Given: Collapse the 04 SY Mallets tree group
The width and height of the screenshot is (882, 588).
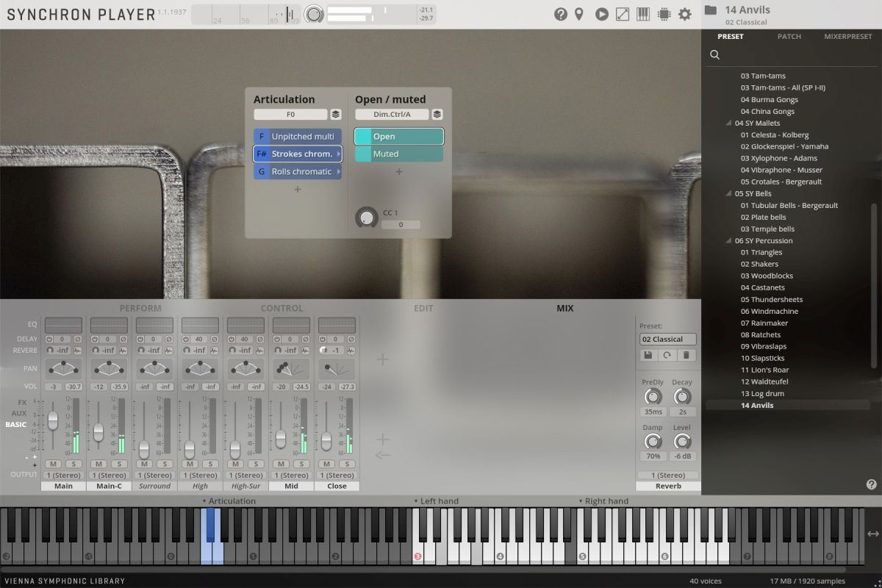Looking at the screenshot, I should click(x=729, y=123).
